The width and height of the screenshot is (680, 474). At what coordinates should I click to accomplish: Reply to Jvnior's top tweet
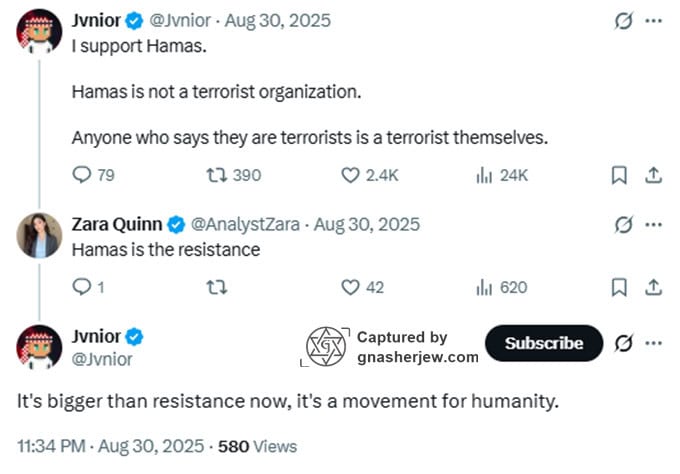coord(83,175)
